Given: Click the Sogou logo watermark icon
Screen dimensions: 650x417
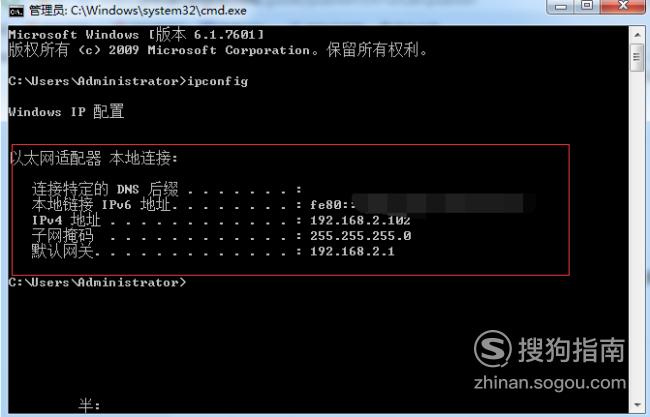Looking at the screenshot, I should 493,349.
